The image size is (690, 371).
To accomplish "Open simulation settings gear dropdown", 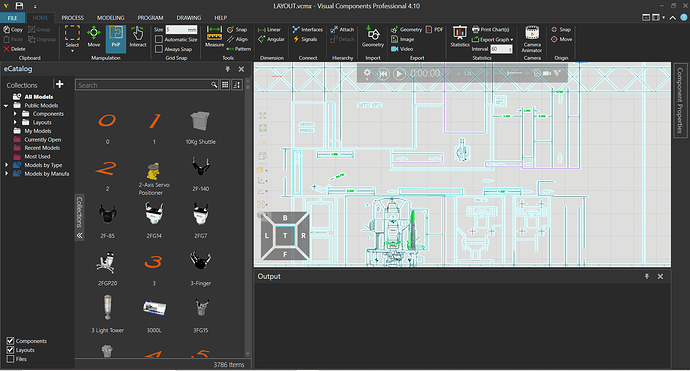I will [367, 74].
